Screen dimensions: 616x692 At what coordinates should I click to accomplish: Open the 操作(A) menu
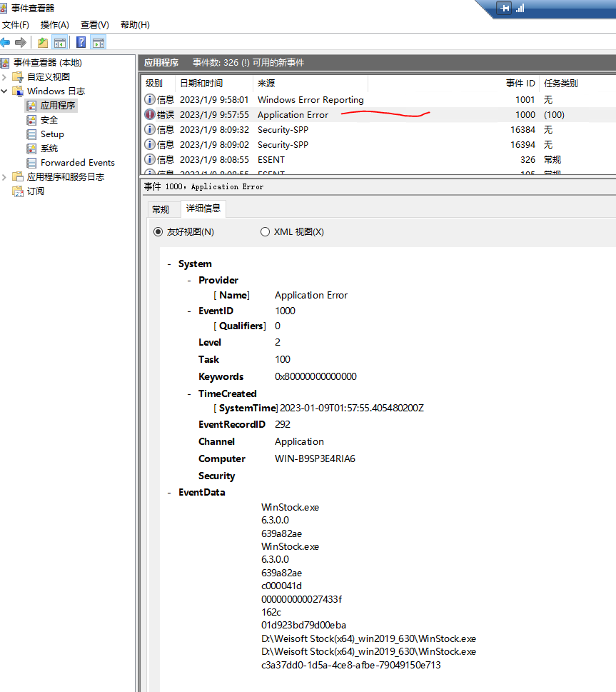54,25
